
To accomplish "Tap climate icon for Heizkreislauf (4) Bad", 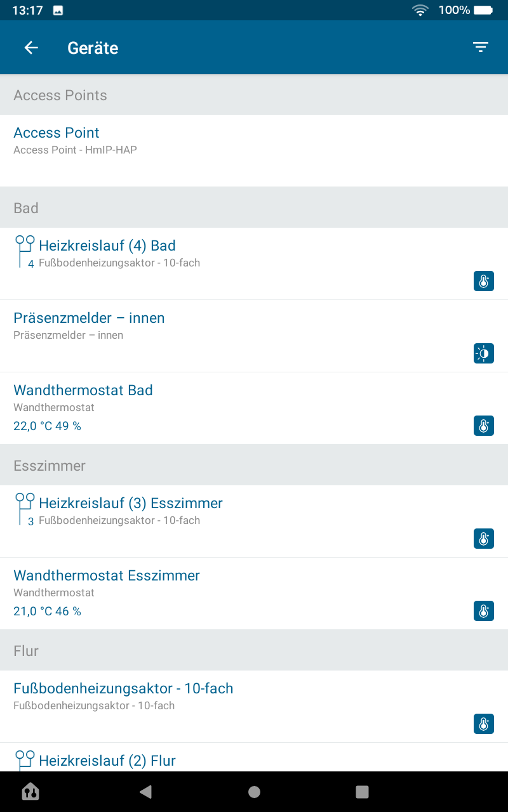I will (x=484, y=281).
